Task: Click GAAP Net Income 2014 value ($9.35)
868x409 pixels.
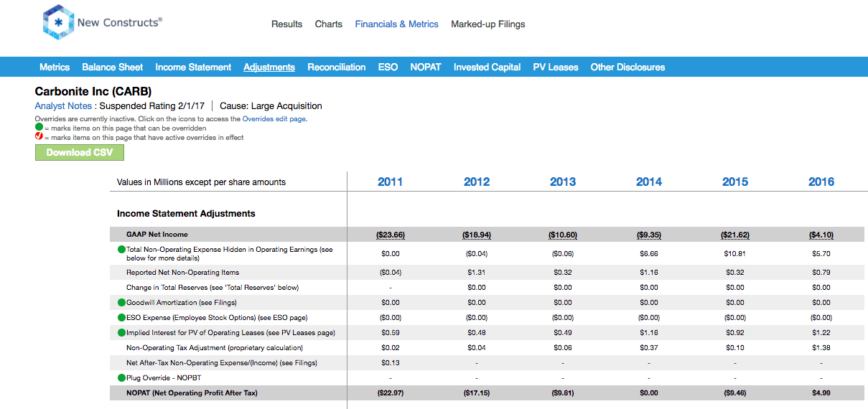Action: 649,235
